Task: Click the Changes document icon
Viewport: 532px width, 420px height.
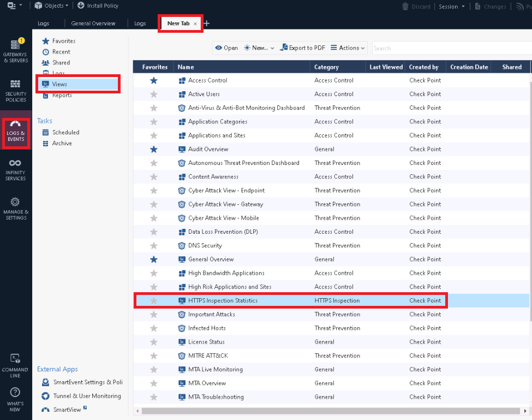Action: click(477, 6)
